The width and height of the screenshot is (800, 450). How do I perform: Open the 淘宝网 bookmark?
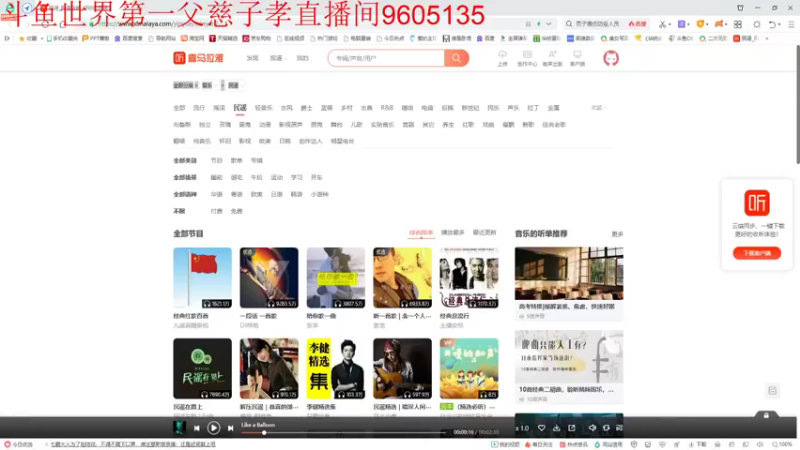pos(192,38)
